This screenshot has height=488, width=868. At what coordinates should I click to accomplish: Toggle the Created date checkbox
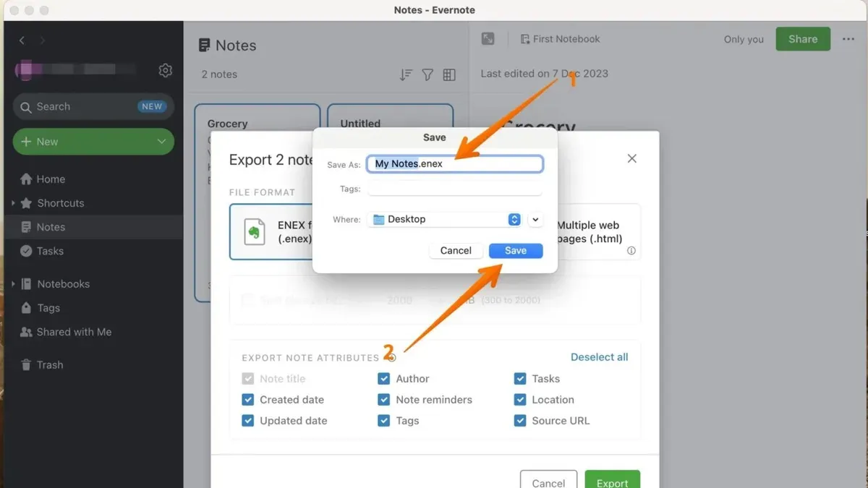[x=248, y=400]
